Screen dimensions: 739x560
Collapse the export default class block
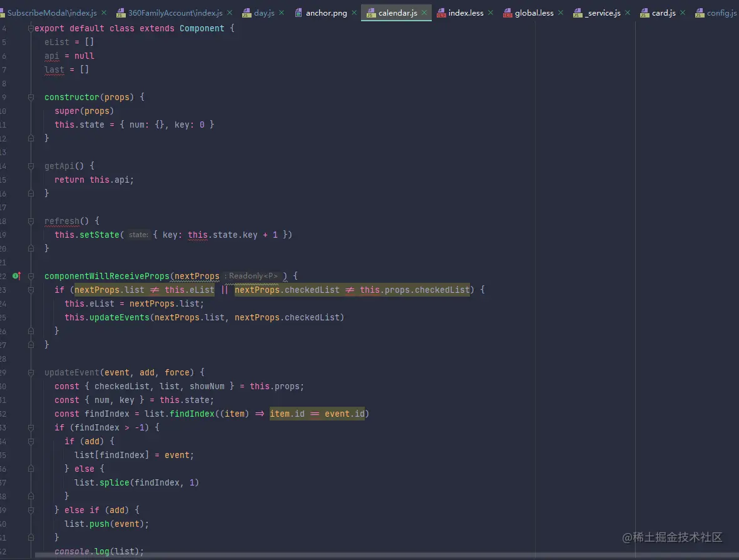[x=31, y=28]
